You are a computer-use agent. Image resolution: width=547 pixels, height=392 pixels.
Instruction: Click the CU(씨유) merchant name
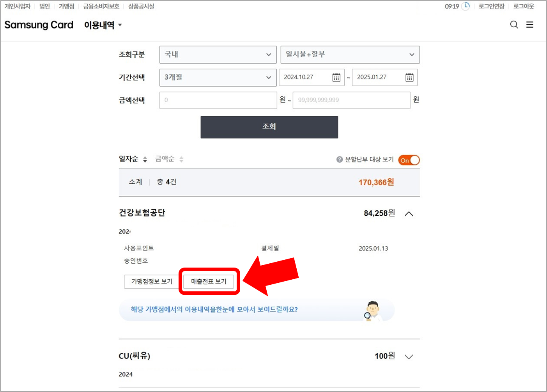[135, 356]
